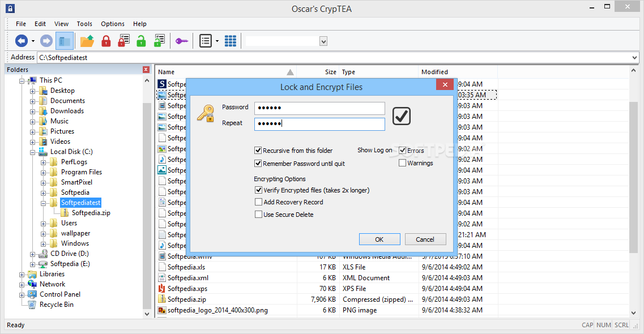Select CD Drive (D:) in tree
This screenshot has height=334, width=644.
coord(70,254)
